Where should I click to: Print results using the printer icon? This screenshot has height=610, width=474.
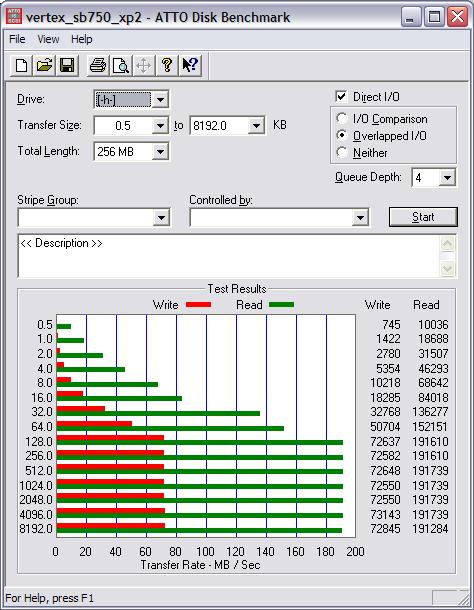98,65
